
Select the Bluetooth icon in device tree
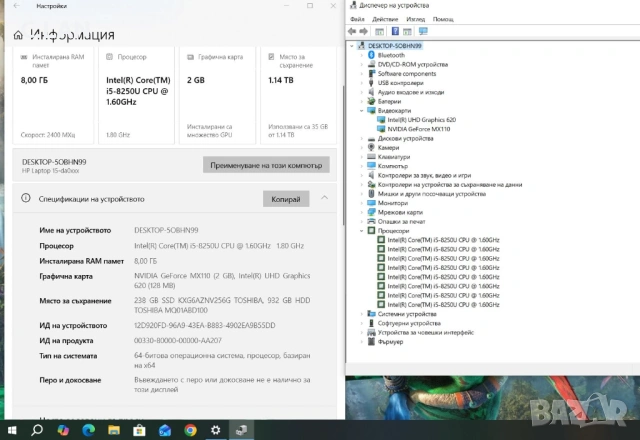click(371, 55)
